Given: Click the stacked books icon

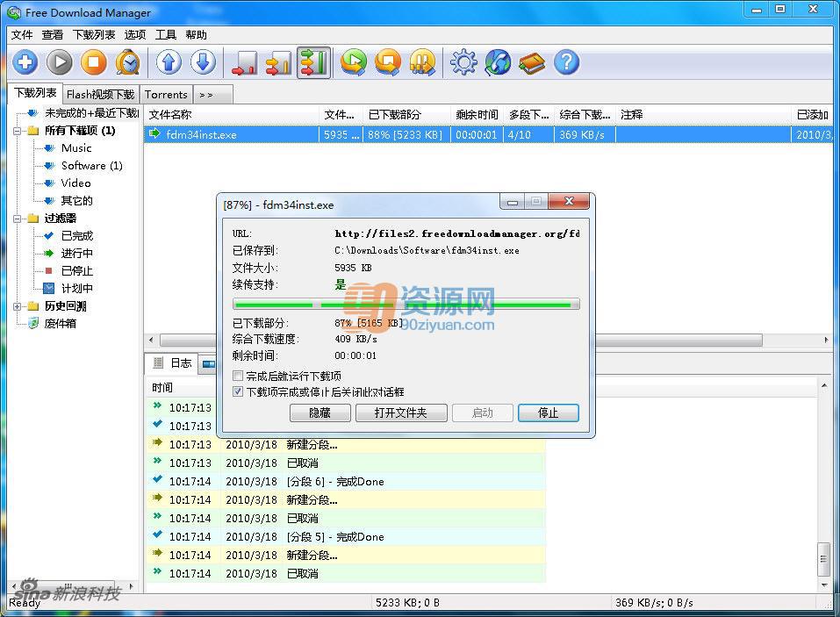Looking at the screenshot, I should pos(532,62).
